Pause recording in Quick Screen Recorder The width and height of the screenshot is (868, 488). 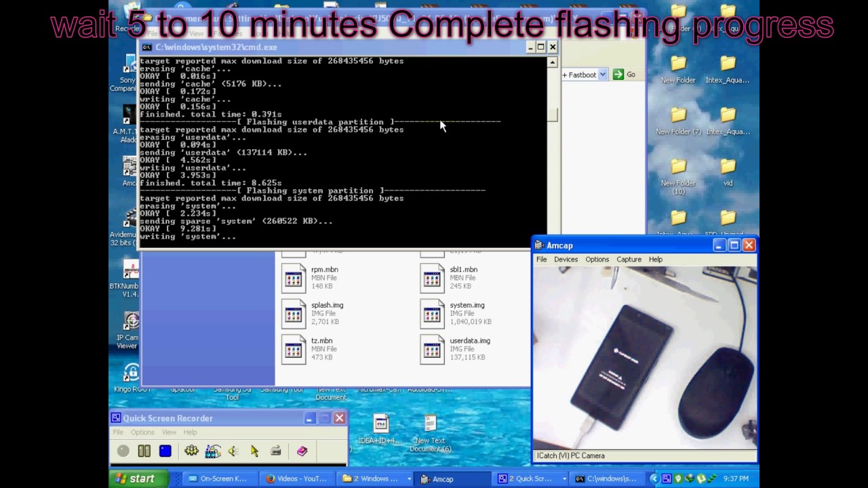(144, 451)
